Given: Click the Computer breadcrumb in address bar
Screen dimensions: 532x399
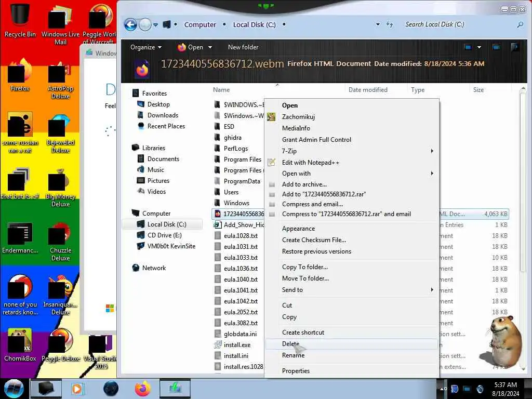Looking at the screenshot, I should (x=200, y=24).
